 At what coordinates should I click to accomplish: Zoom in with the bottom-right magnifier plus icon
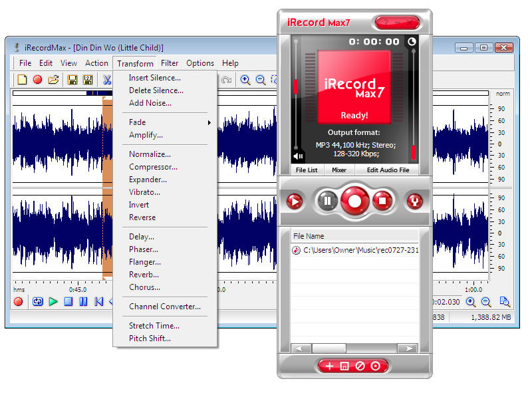tap(471, 302)
